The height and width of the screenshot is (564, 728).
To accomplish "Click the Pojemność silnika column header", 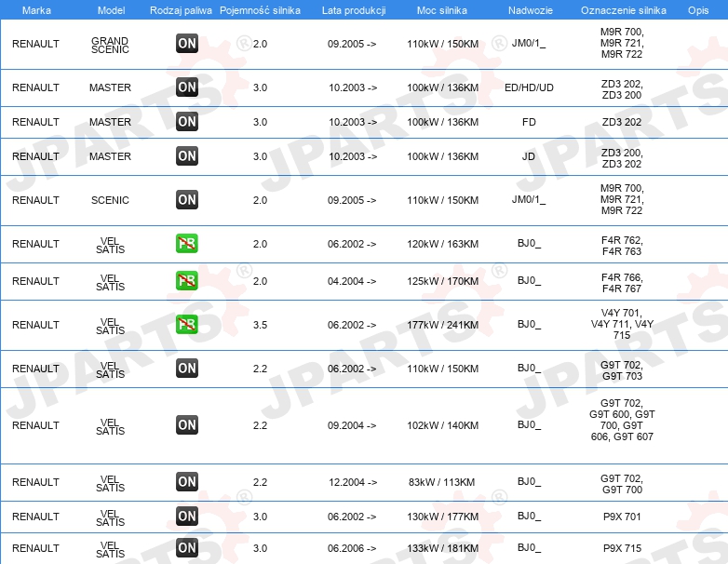I will 260,10.
